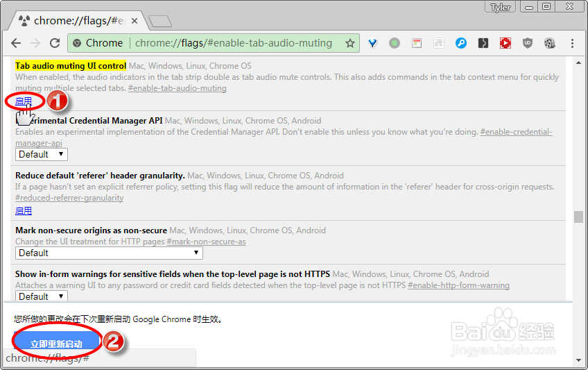The image size is (588, 370).
Task: Open the film reel extension icon
Action: pos(550,44)
